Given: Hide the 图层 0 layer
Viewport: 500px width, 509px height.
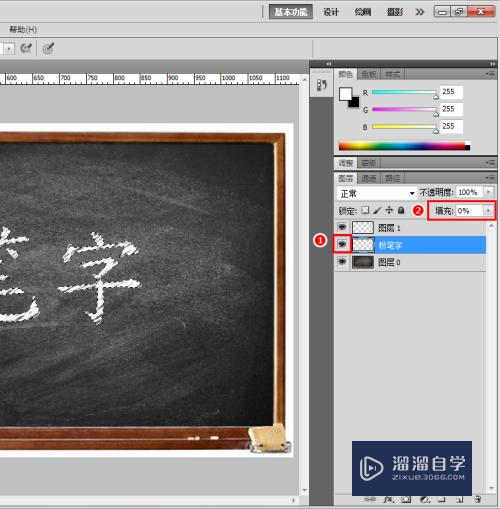Looking at the screenshot, I should (x=342, y=262).
